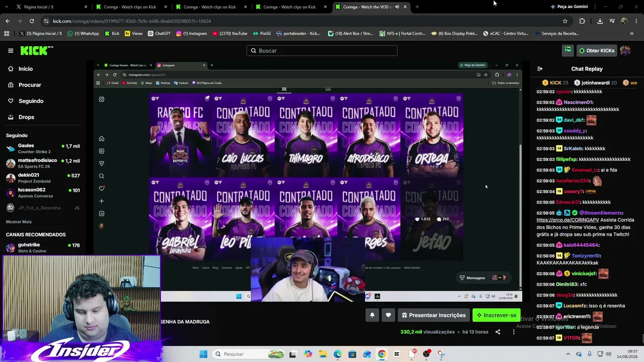Click the Presentear inscrições button
The image size is (644, 362).
point(433,315)
